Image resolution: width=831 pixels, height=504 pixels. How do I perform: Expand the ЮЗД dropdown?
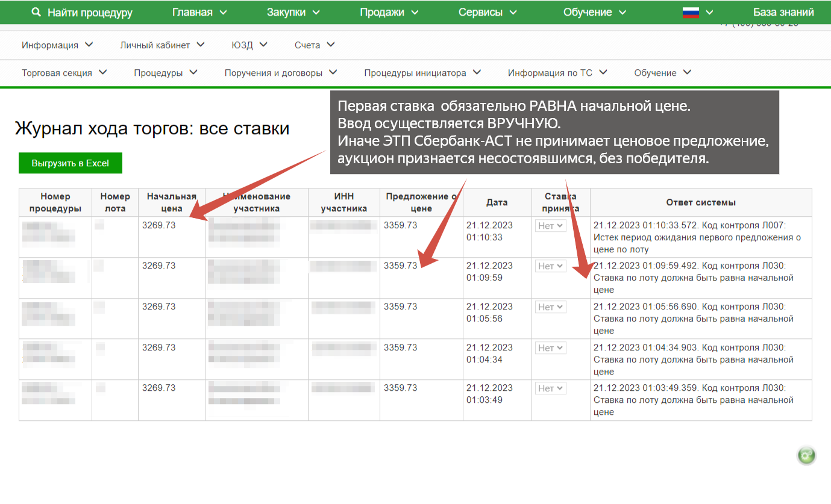(249, 45)
